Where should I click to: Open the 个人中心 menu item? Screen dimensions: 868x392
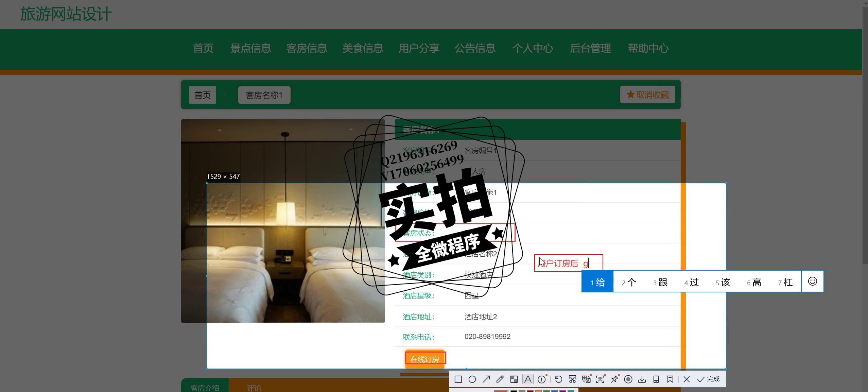point(533,48)
